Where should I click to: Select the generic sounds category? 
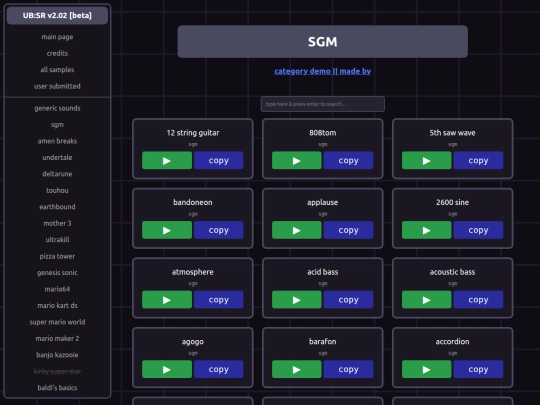pos(57,108)
